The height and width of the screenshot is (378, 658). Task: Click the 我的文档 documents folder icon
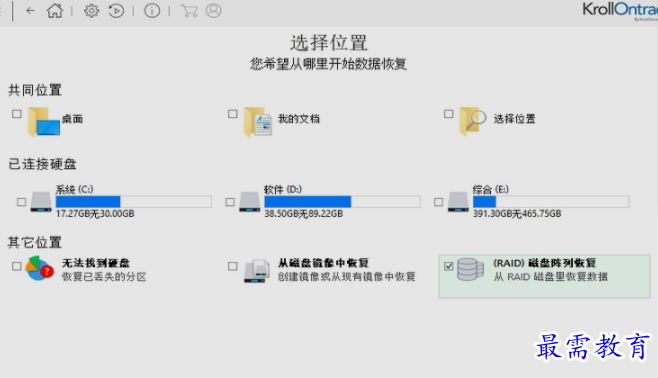point(258,122)
